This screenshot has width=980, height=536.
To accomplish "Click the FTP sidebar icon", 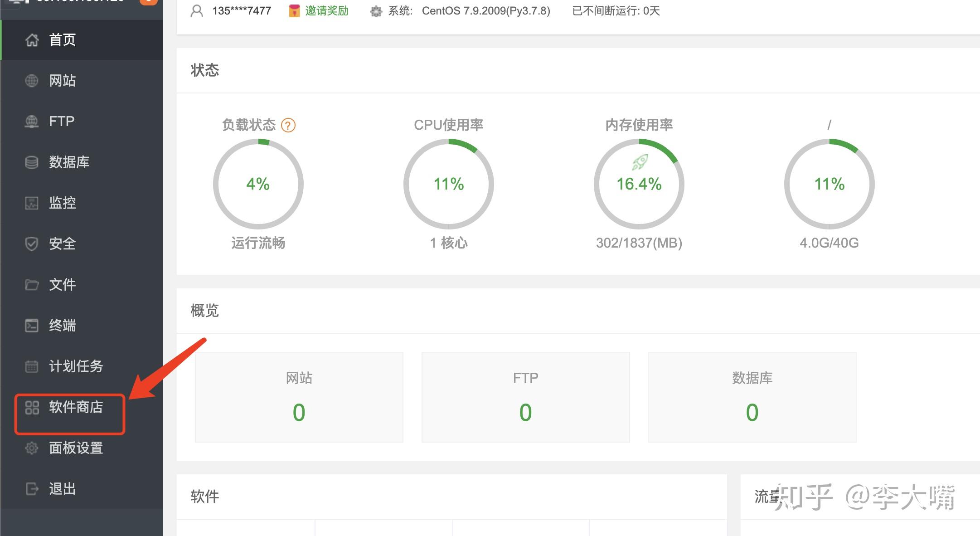I will click(32, 122).
